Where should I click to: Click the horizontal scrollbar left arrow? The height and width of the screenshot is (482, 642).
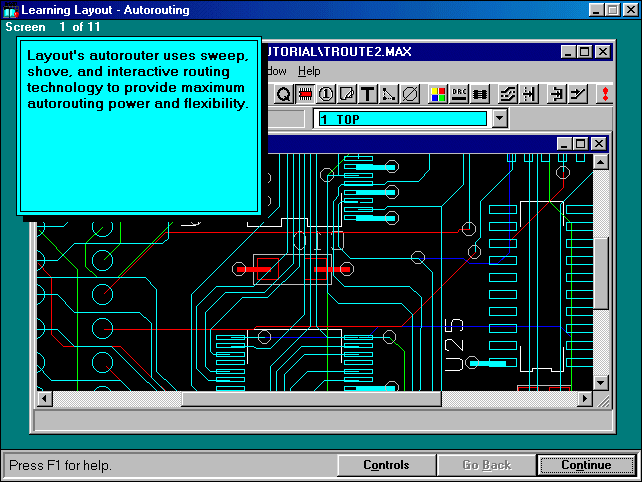tap(45, 399)
